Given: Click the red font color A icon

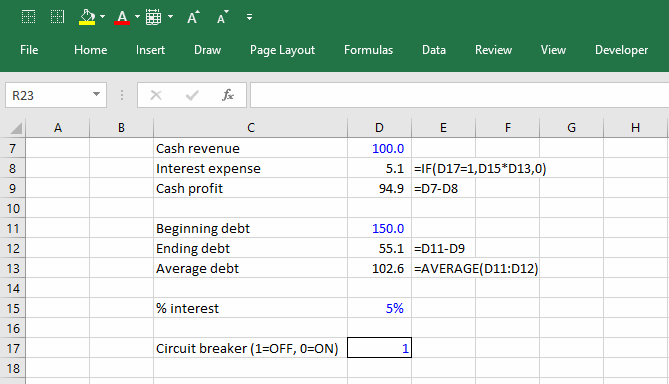Looking at the screenshot, I should pos(122,17).
